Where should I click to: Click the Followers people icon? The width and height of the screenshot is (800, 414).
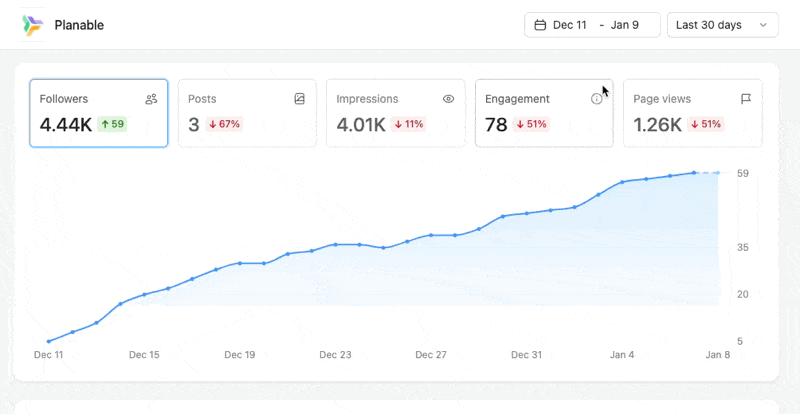point(151,99)
